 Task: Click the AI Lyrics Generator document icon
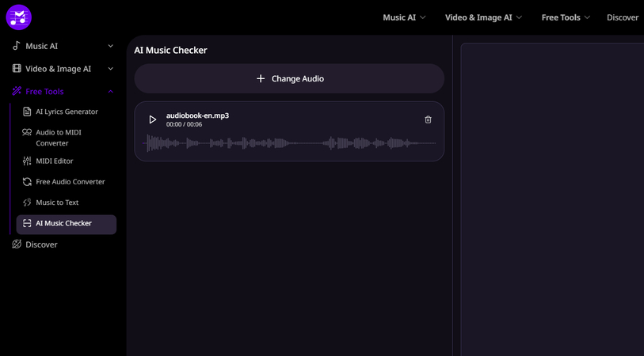coord(27,112)
